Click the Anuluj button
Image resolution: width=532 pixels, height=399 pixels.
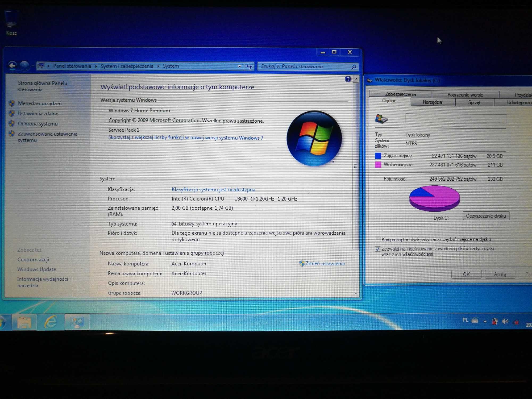click(500, 274)
